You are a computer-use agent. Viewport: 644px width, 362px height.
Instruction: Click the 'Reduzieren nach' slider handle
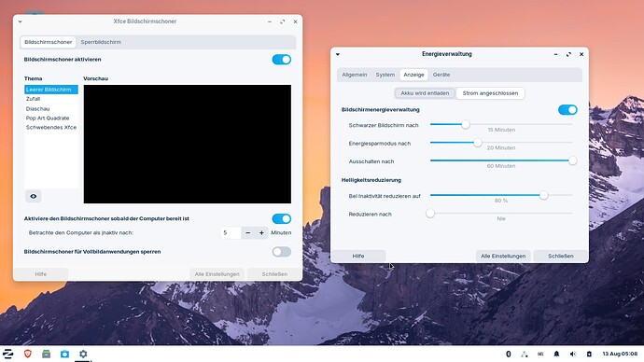pos(430,214)
